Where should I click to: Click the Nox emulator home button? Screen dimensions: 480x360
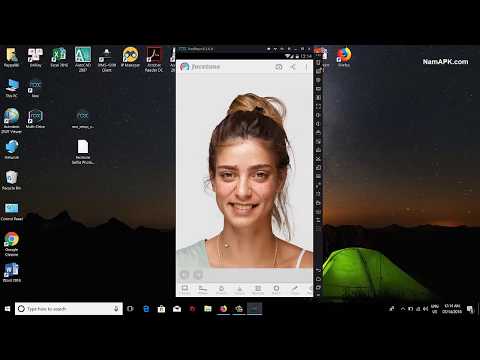click(318, 278)
